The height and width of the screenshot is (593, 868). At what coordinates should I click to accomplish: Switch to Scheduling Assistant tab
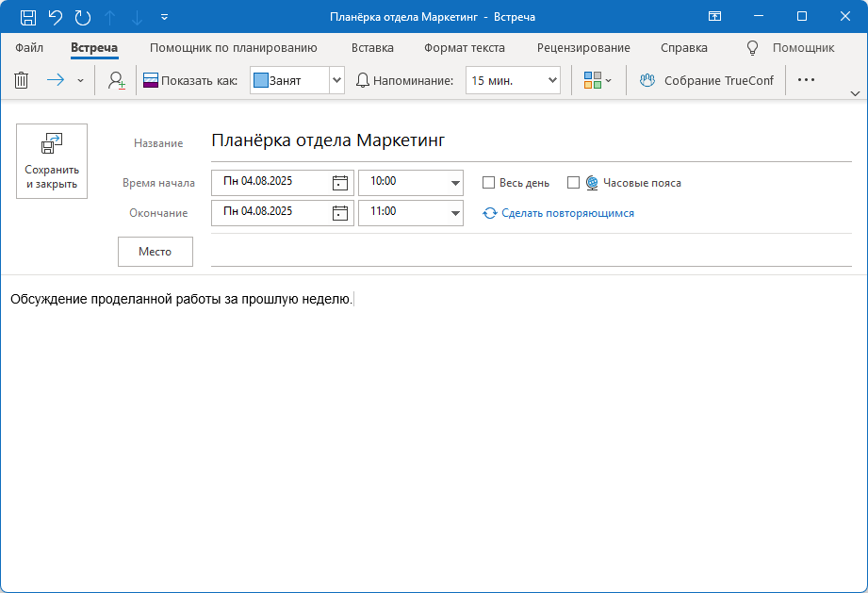point(234,48)
